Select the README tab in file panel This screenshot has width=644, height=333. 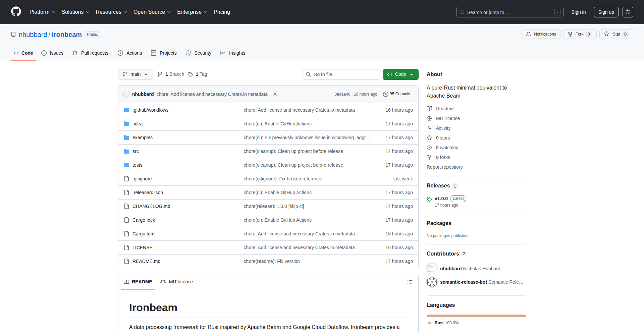138,282
